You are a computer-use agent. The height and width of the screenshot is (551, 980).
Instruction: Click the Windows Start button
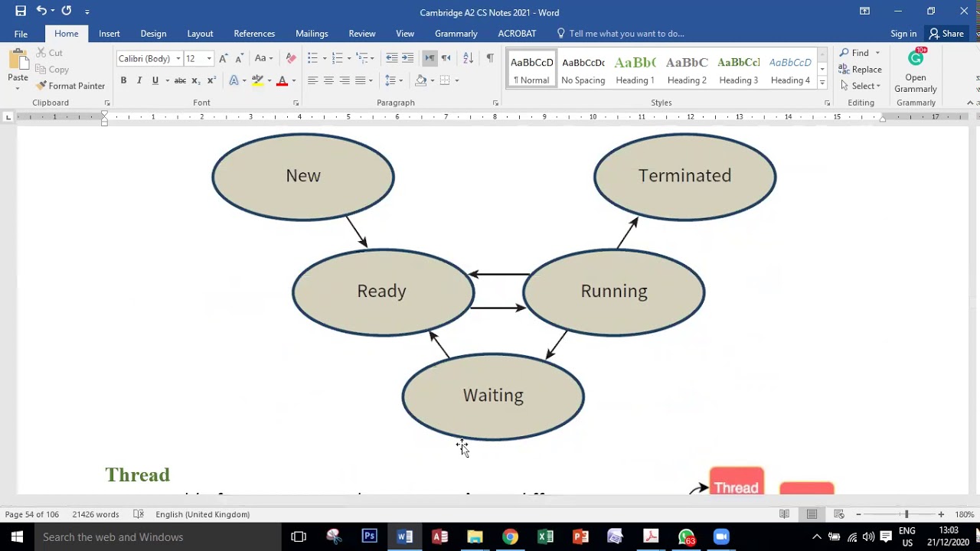(x=17, y=536)
